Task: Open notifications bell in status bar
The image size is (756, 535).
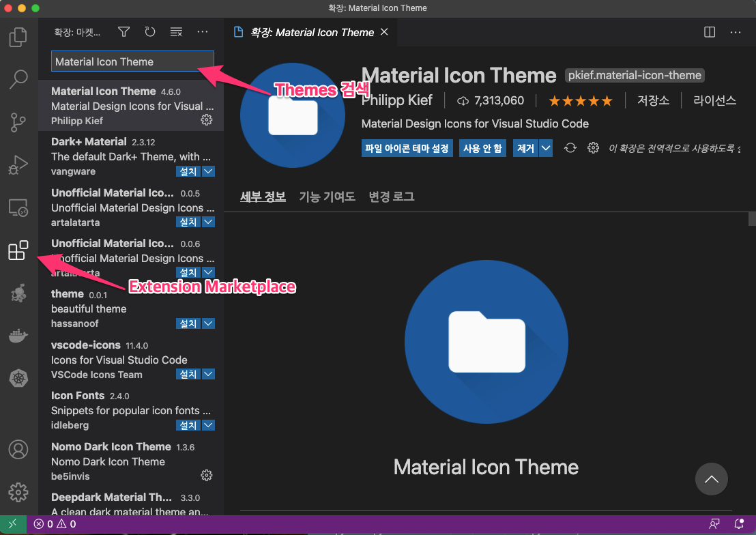Action: (739, 524)
